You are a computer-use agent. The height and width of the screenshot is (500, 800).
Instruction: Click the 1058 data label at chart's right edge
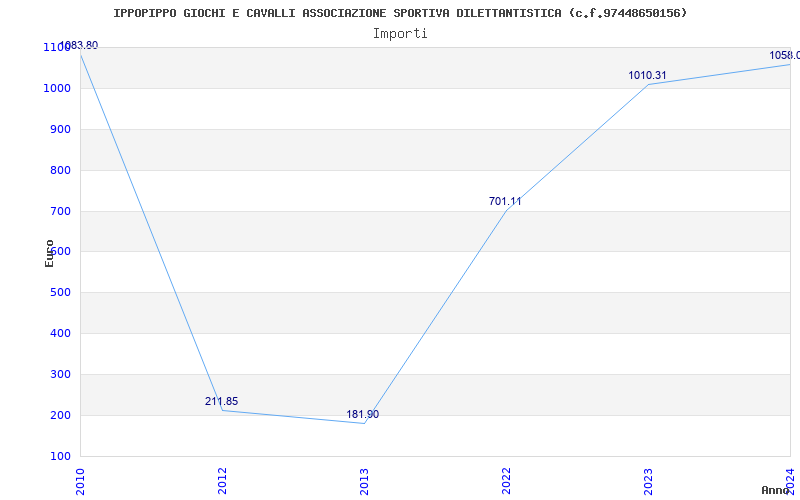pos(784,55)
